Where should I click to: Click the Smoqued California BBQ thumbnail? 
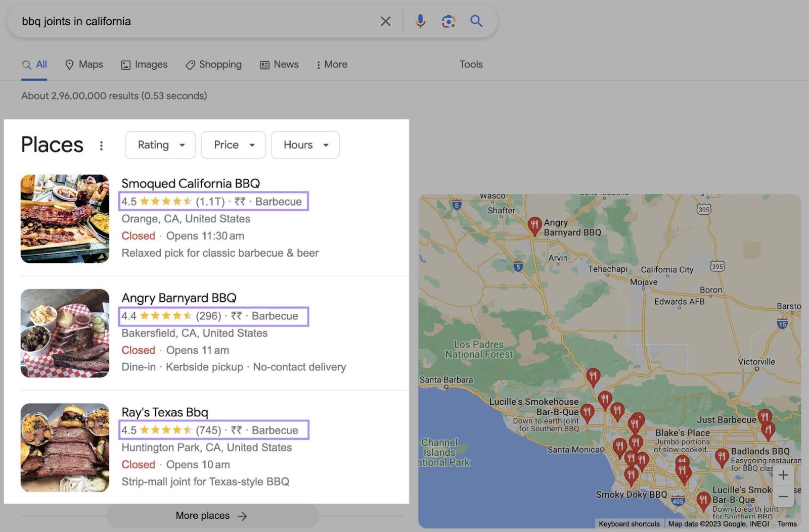point(65,218)
